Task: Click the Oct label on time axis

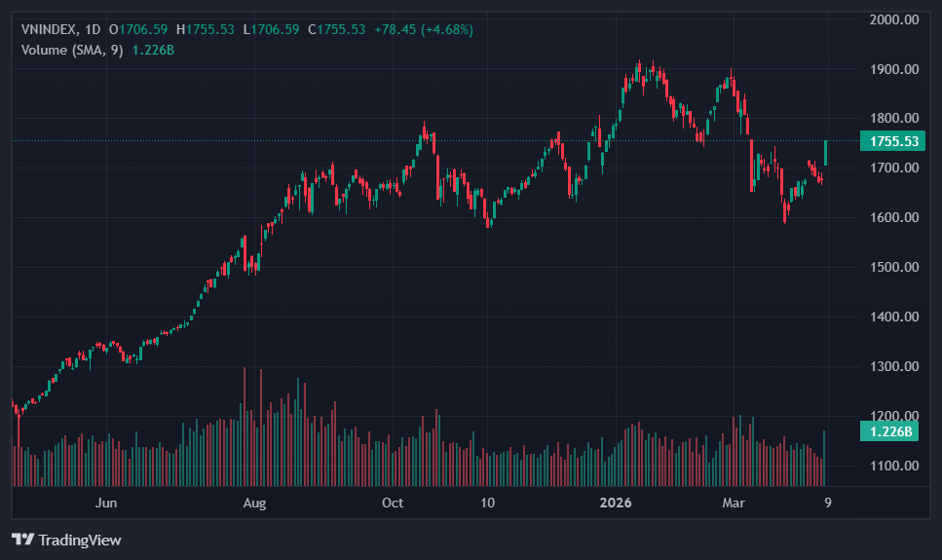Action: pos(393,504)
